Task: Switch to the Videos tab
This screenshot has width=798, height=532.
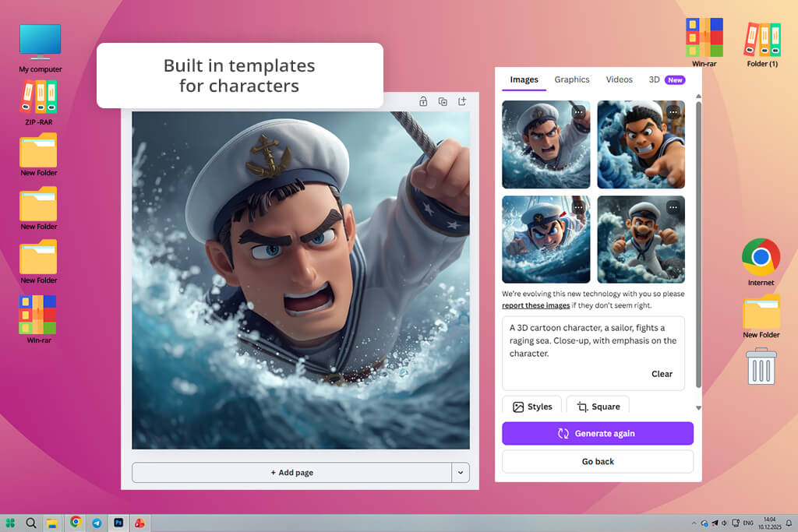Action: point(619,80)
